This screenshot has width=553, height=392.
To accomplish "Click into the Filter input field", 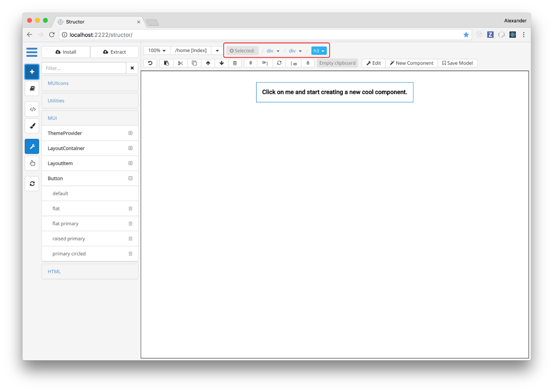I will (x=84, y=68).
